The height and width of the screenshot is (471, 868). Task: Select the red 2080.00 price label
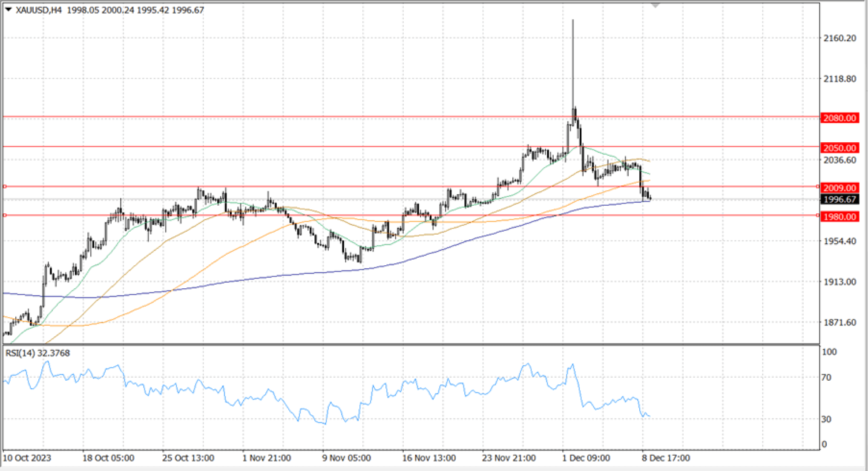(839, 118)
